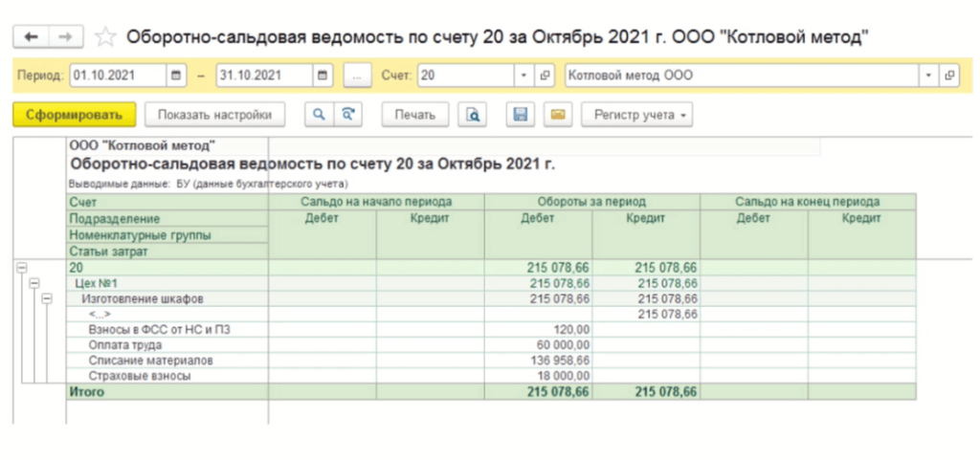Collapse the Цех №1 group row
The image size is (980, 460).
(33, 283)
